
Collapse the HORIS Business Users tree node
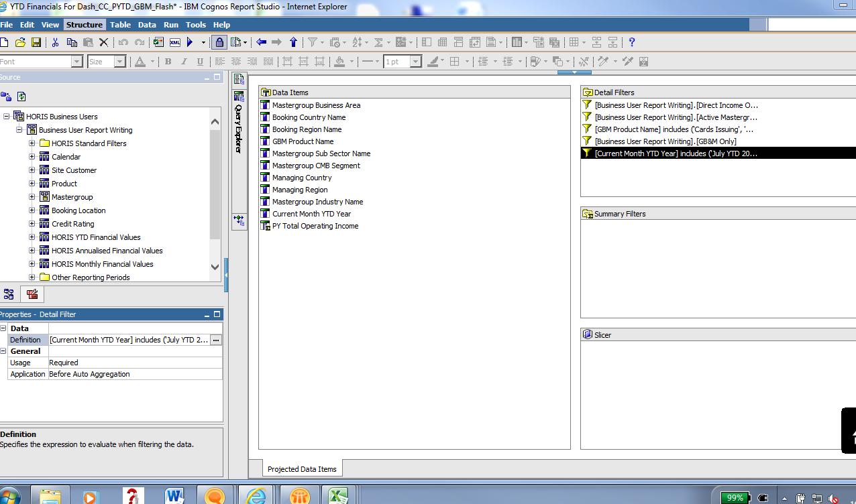[x=6, y=117]
